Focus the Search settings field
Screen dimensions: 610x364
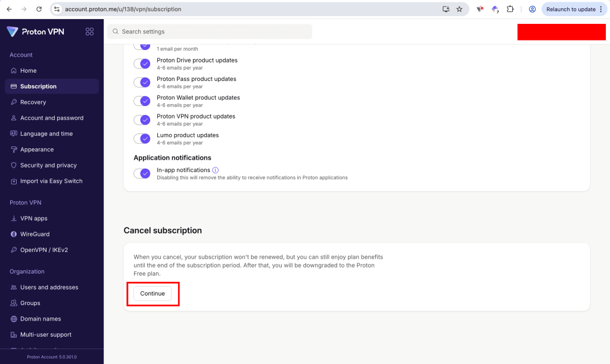coord(210,32)
